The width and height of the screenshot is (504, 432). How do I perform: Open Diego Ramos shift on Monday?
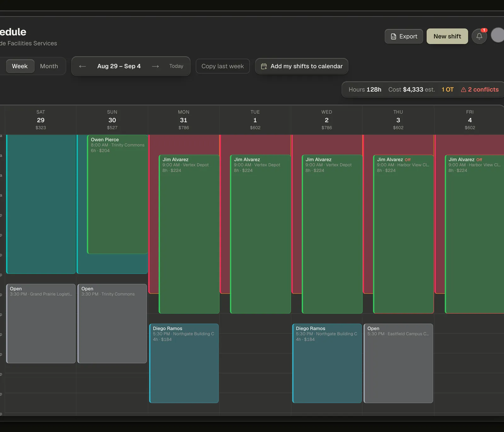pos(184,363)
